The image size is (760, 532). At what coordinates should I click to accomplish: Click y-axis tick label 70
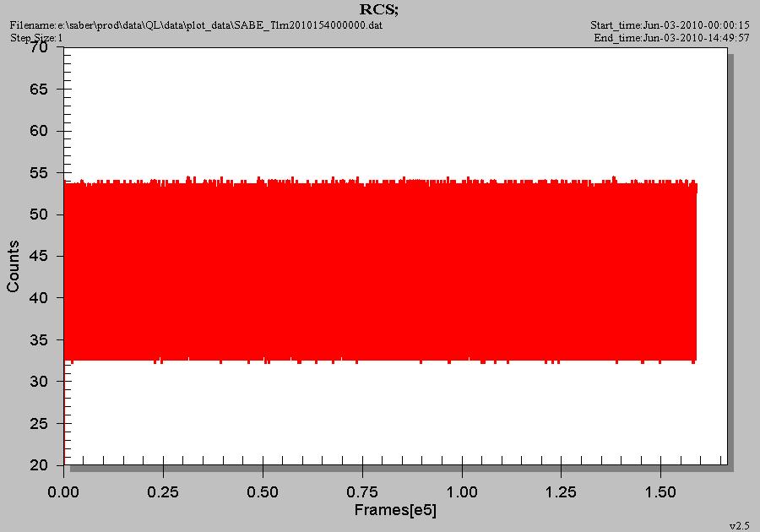click(x=39, y=47)
